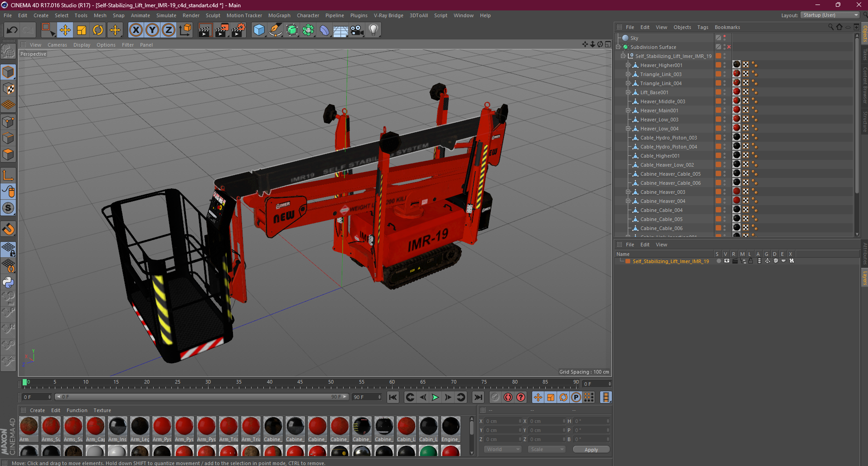Viewport: 868px width, 466px height.
Task: Select the Arm material swatch
Action: [x=29, y=429]
